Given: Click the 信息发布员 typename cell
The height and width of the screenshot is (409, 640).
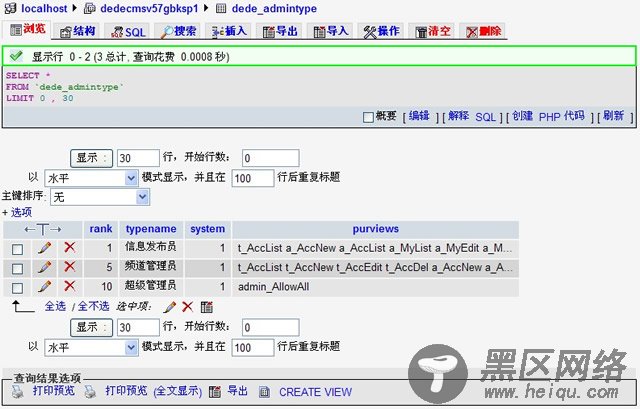Looking at the screenshot, I should pos(151,247).
